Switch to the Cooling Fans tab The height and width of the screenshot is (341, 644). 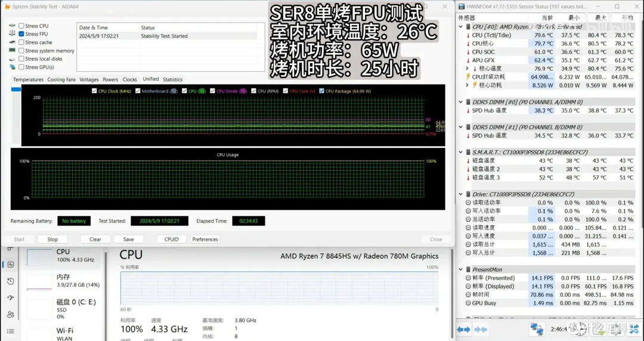[61, 80]
